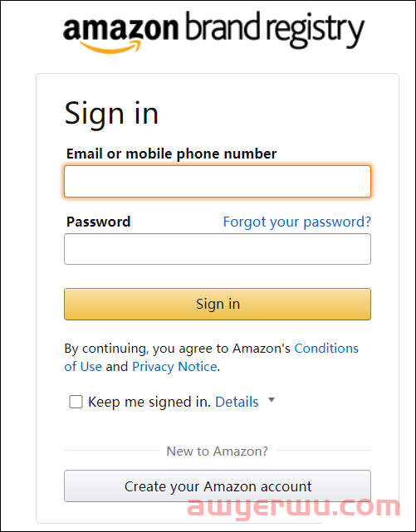The width and height of the screenshot is (416, 532).
Task: Click the 'brand registry' text in logo
Action: tap(275, 30)
